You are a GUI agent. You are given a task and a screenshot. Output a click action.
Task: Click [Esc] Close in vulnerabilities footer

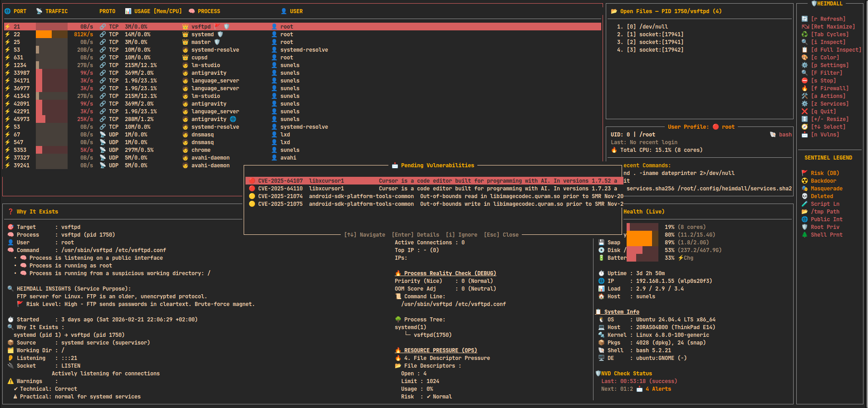click(501, 235)
